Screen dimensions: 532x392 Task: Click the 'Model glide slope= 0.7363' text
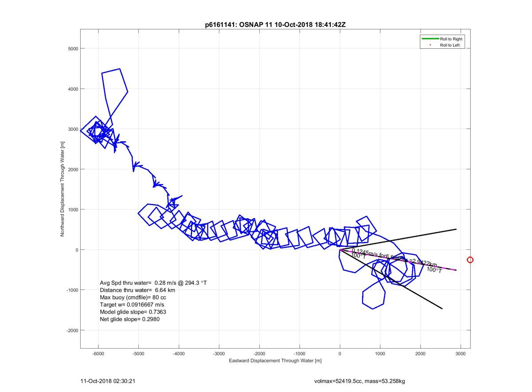133,312
